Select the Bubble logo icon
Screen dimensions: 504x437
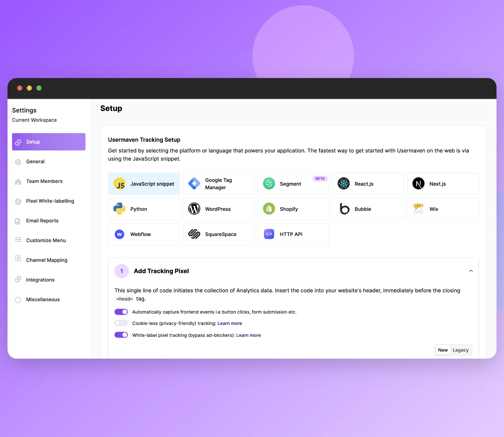(344, 209)
